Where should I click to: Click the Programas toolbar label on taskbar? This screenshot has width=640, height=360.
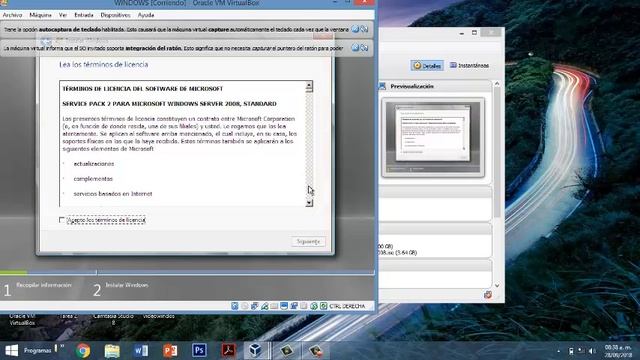click(x=38, y=351)
